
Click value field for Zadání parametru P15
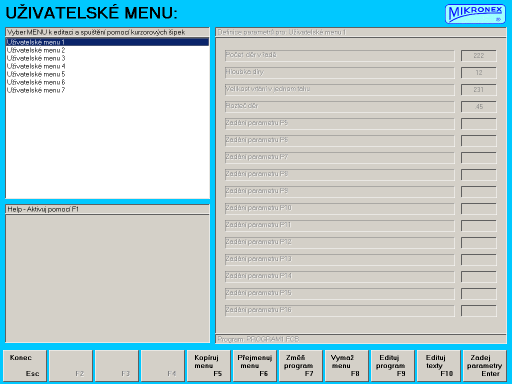point(479,294)
